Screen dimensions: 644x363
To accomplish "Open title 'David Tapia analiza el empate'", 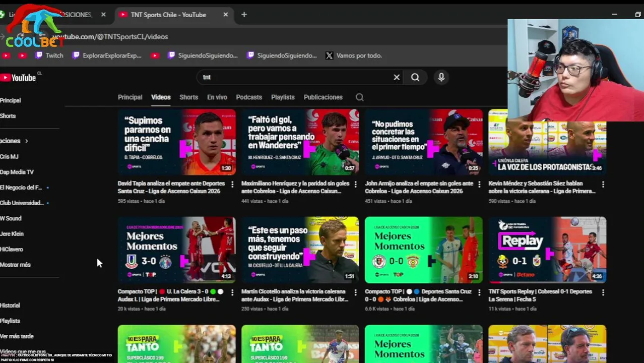I will point(171,187).
